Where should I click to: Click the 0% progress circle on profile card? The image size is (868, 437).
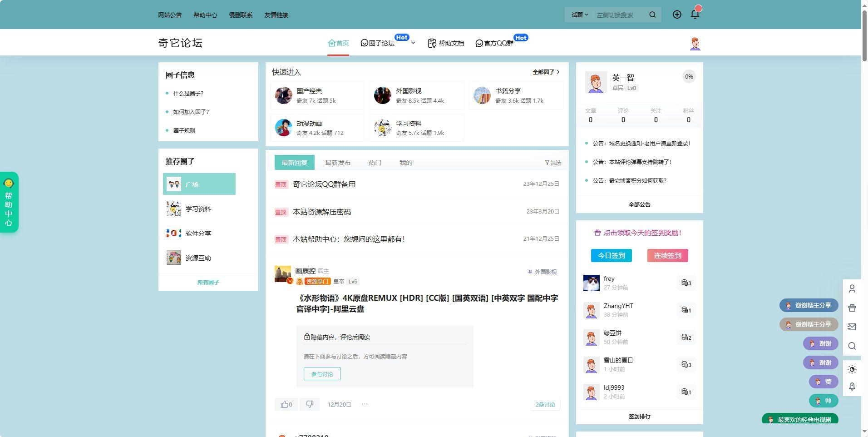(x=689, y=76)
